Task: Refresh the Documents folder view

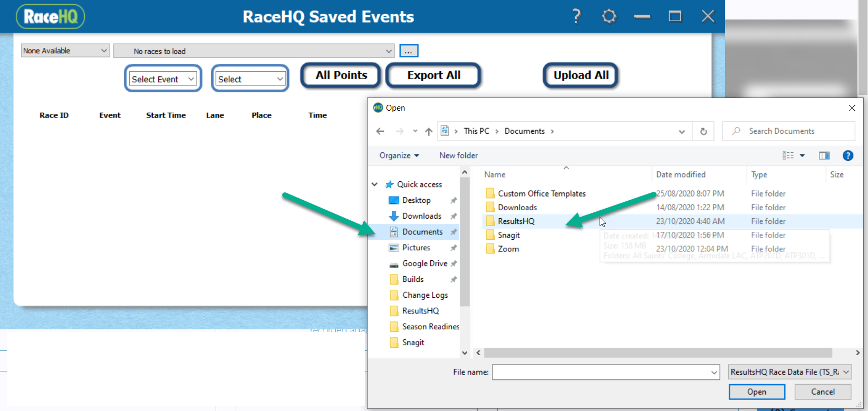Action: [x=703, y=131]
